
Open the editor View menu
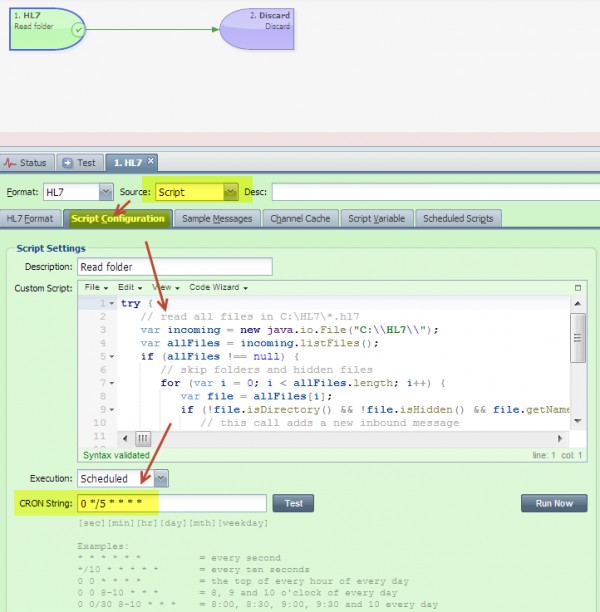click(166, 287)
